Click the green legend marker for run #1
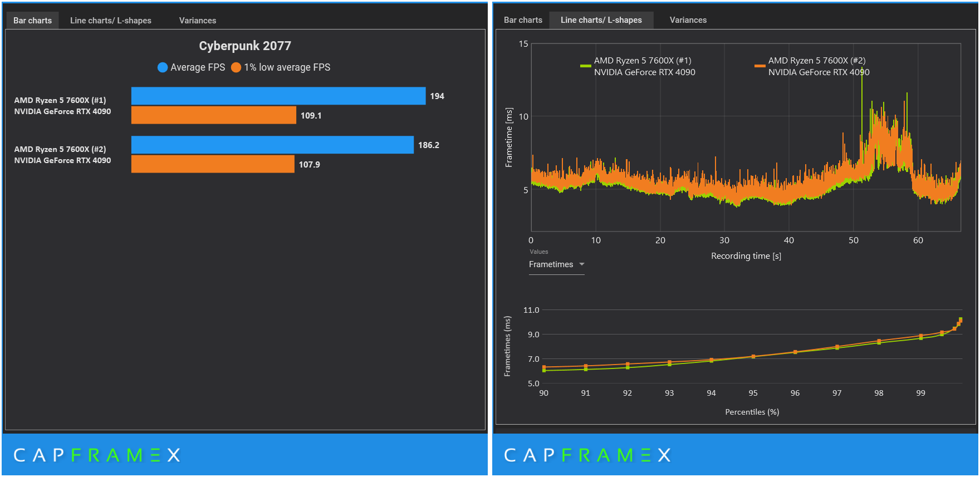 (585, 66)
